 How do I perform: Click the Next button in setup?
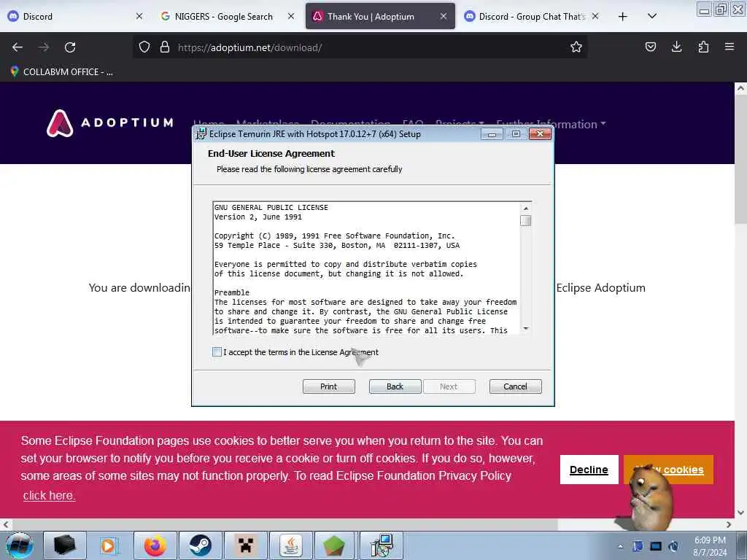(x=449, y=386)
